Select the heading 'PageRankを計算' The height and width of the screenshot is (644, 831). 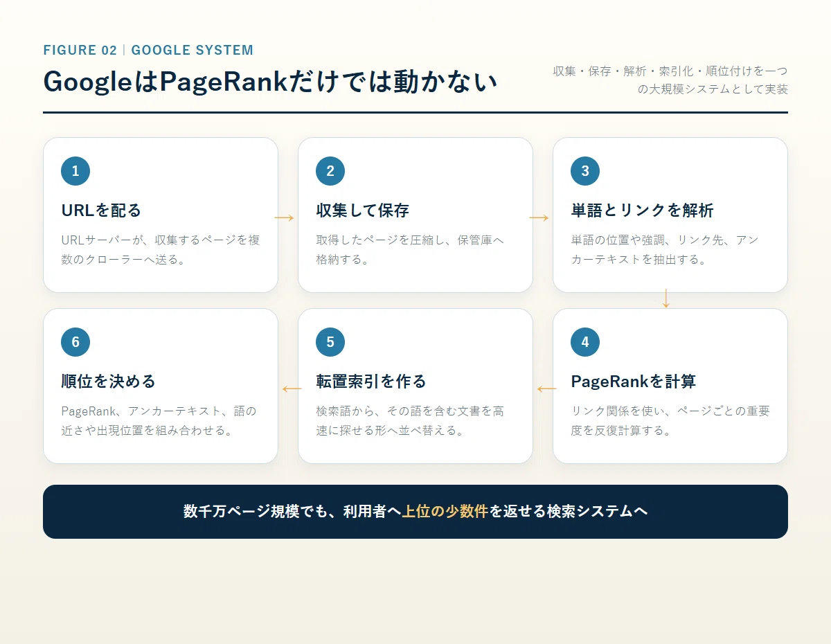(634, 382)
